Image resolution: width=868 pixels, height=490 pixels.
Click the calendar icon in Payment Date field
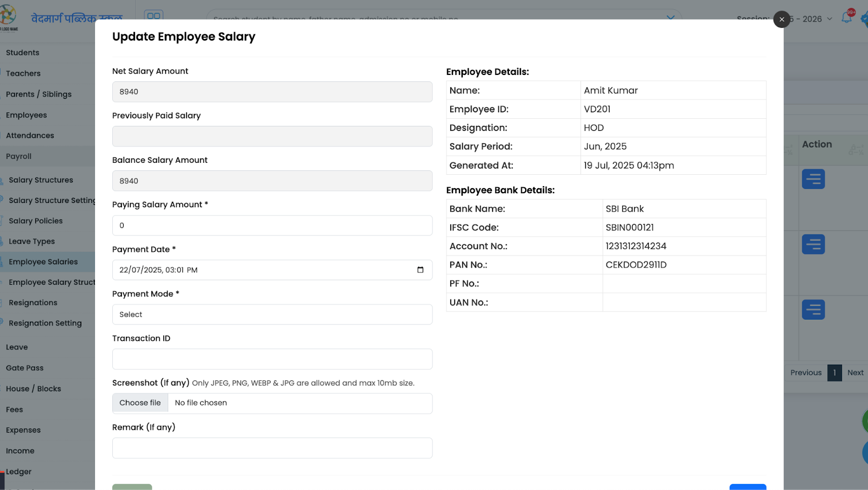(x=421, y=270)
